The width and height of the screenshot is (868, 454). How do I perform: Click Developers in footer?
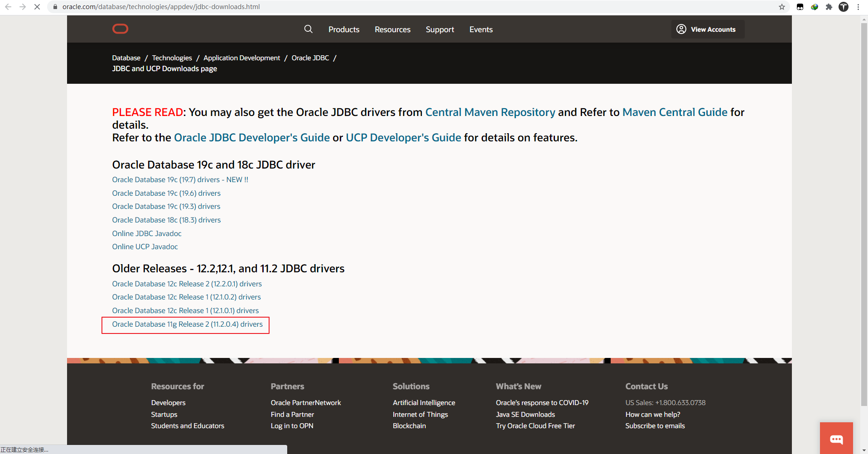169,403
